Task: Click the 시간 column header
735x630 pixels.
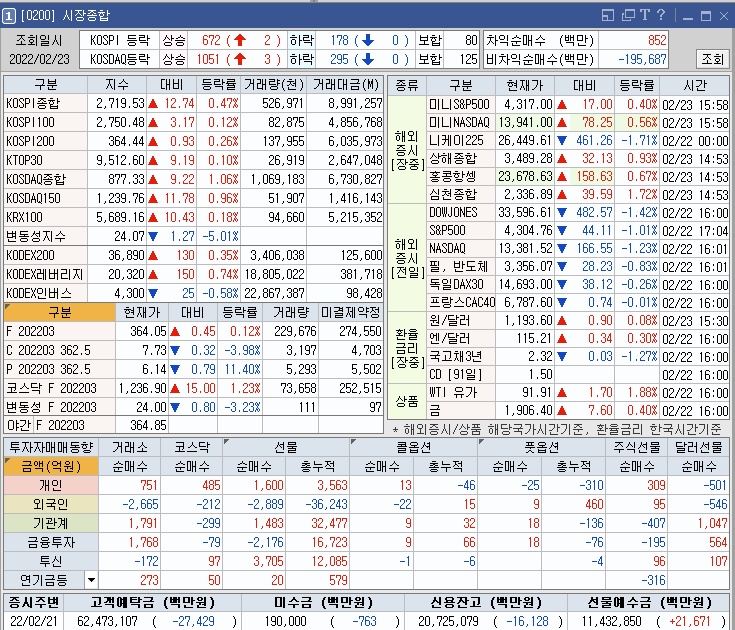Action: pyautogui.click(x=695, y=85)
